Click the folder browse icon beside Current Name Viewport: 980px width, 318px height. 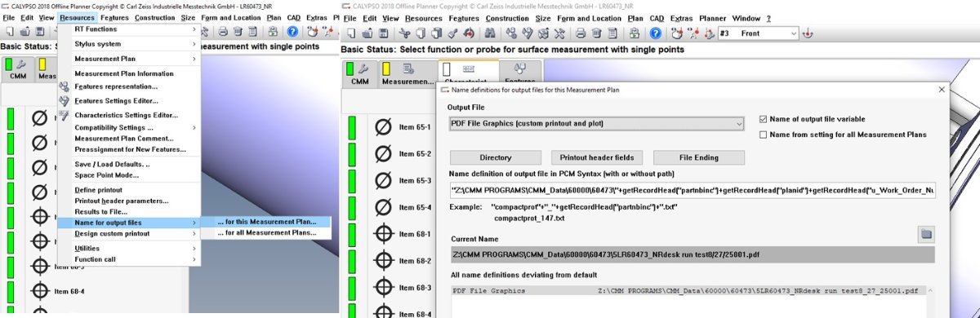tap(926, 235)
